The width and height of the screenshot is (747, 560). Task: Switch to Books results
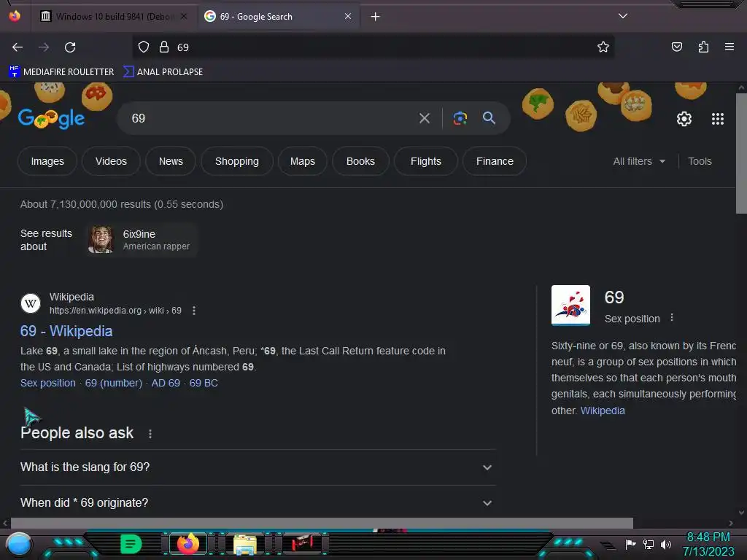tap(360, 161)
